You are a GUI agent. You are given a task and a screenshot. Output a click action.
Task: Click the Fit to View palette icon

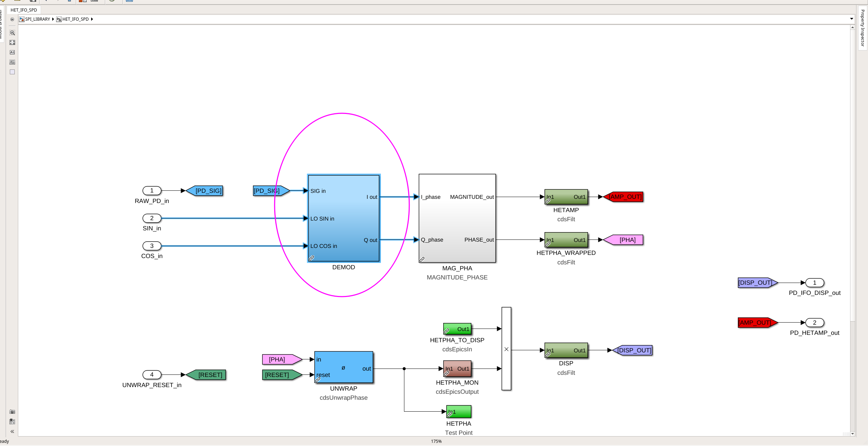tap(12, 42)
